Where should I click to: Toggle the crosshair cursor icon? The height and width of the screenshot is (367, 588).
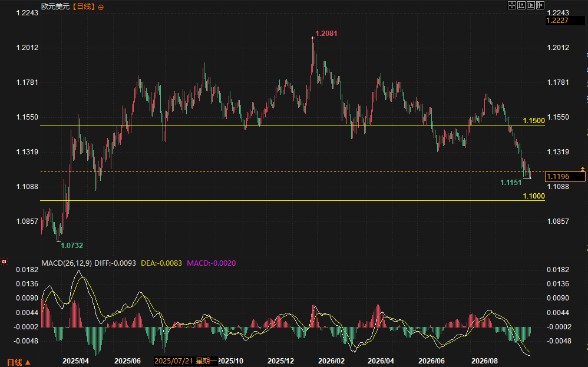512,5
